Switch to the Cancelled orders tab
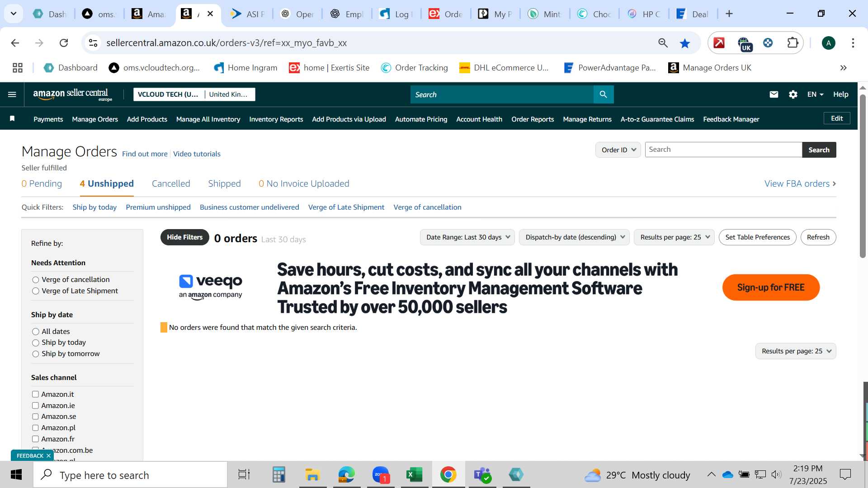 pos(171,183)
